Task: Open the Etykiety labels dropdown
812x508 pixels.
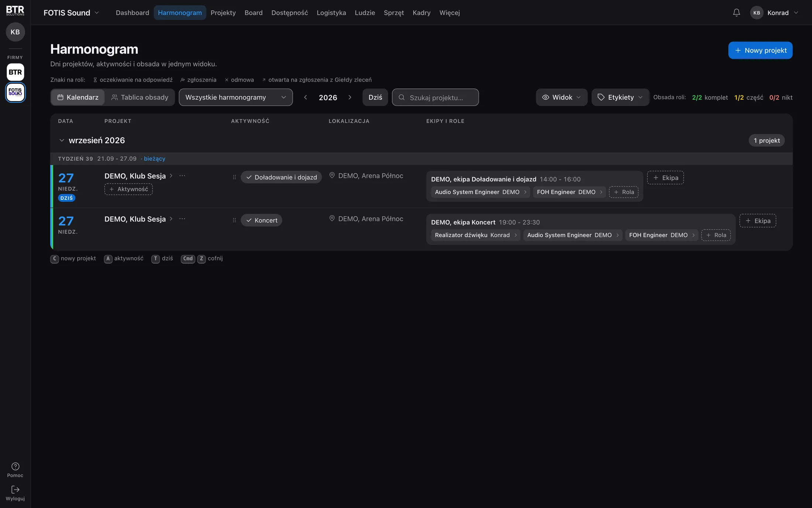Action: 620,97
